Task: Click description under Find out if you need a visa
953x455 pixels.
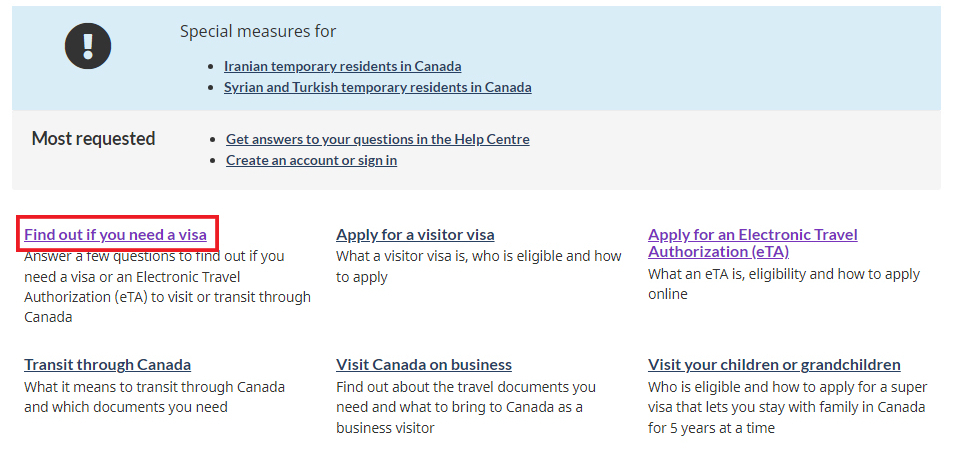Action: [167, 287]
